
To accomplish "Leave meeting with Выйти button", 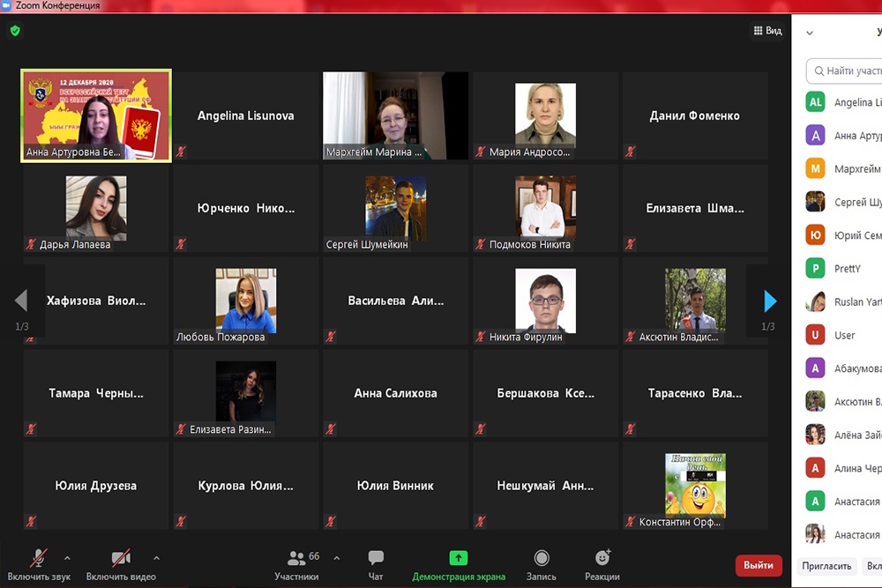I will pyautogui.click(x=759, y=565).
